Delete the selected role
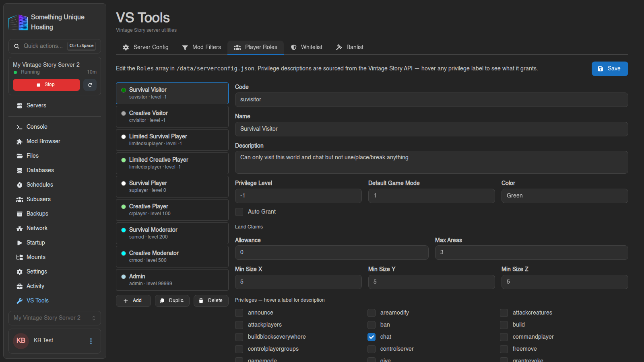This screenshot has height=362, width=644. [211, 301]
